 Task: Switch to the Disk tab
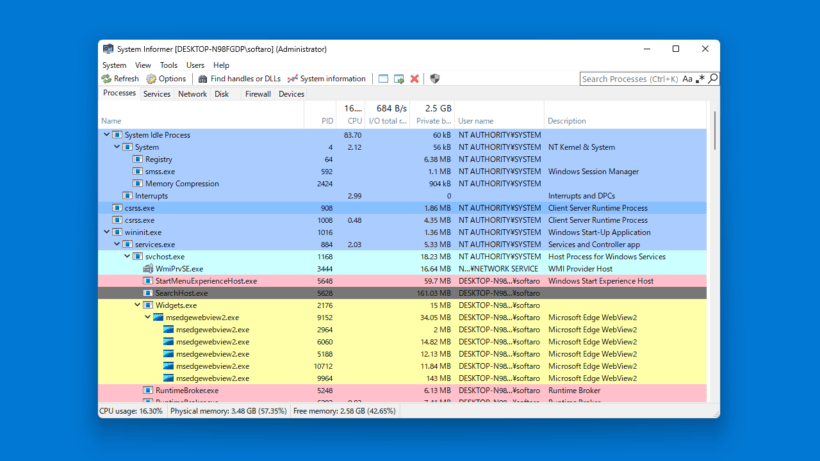(x=221, y=94)
